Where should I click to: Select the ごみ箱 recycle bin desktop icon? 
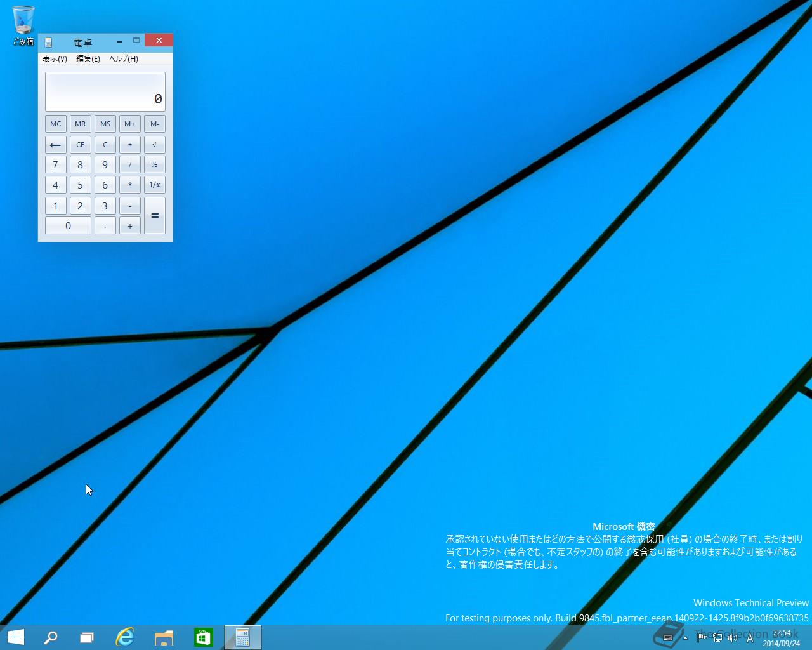click(23, 26)
